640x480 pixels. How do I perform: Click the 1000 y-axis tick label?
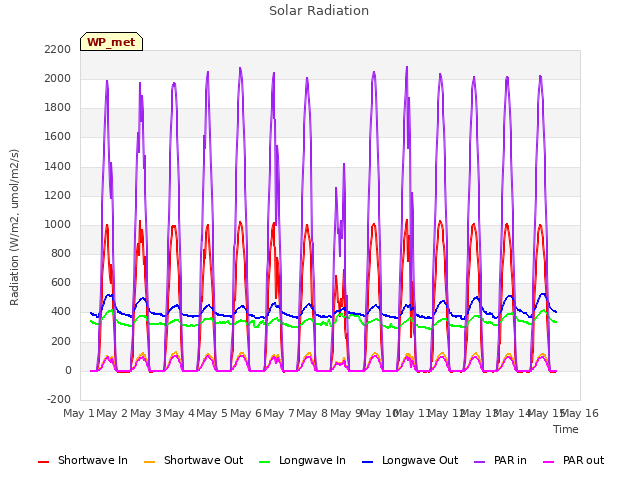58,224
